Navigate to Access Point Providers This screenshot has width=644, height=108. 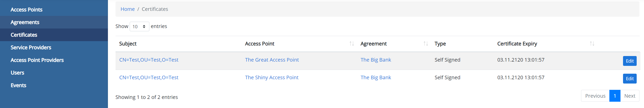[x=37, y=60]
